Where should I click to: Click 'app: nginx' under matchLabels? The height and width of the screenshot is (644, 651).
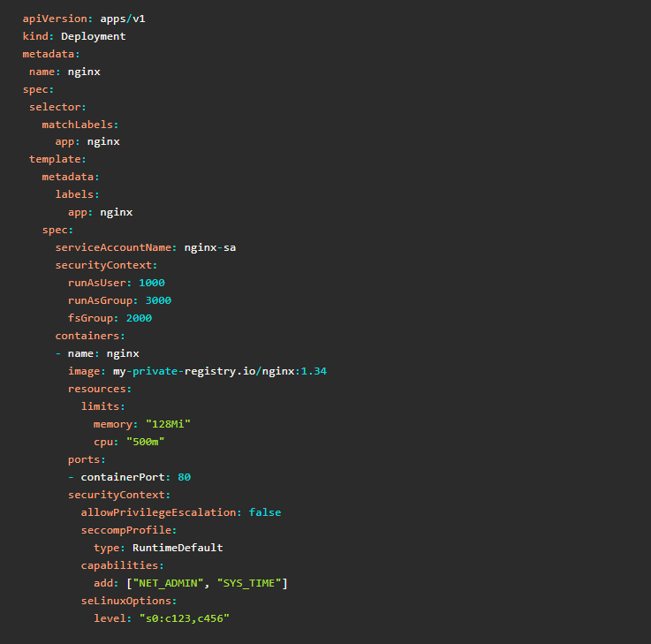coord(87,142)
